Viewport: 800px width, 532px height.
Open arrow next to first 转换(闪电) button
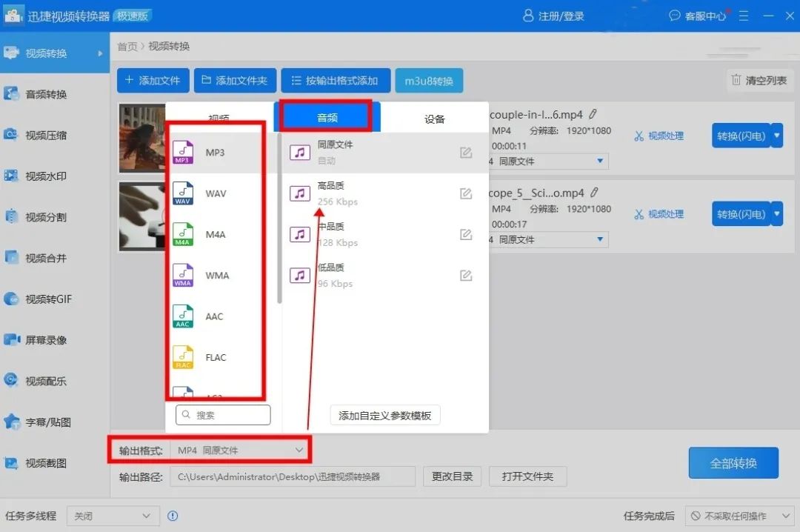point(777,136)
